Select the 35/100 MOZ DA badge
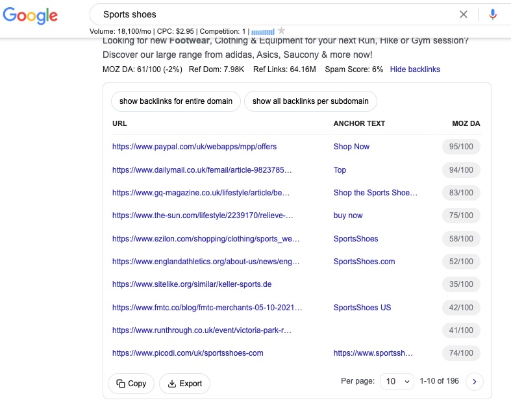Screen dimensions: 511x420 [461, 284]
